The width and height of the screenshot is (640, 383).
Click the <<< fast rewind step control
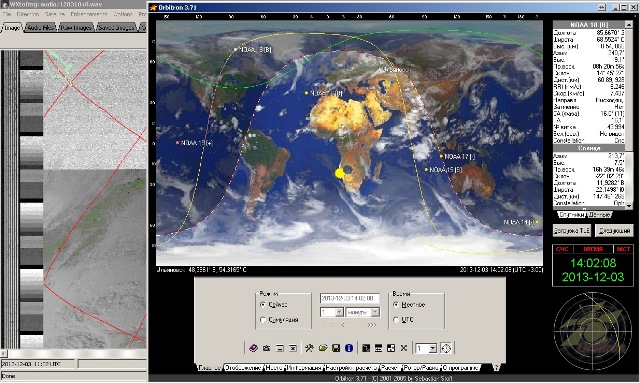[x=329, y=325]
